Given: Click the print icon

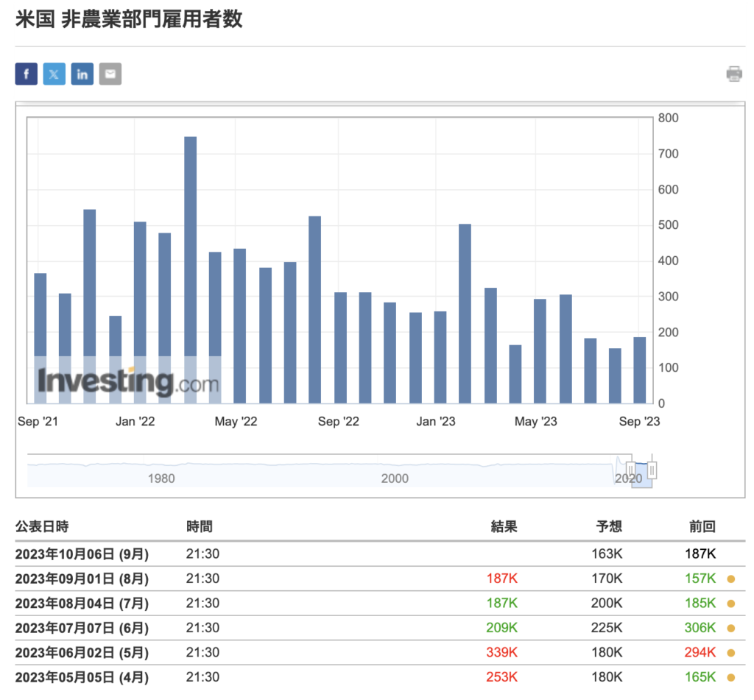Looking at the screenshot, I should point(734,74).
